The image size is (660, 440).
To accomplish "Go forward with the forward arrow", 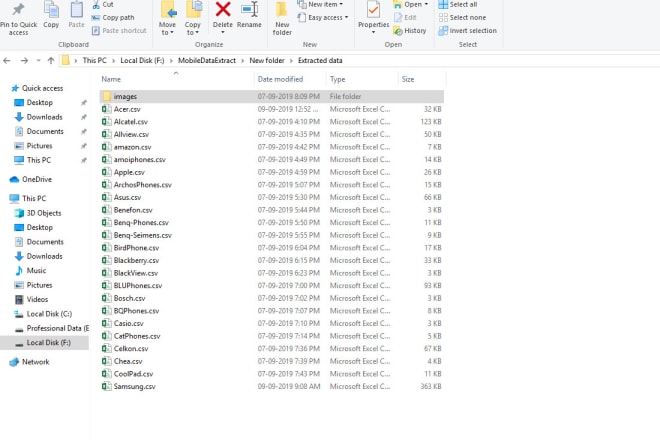I will (x=24, y=61).
